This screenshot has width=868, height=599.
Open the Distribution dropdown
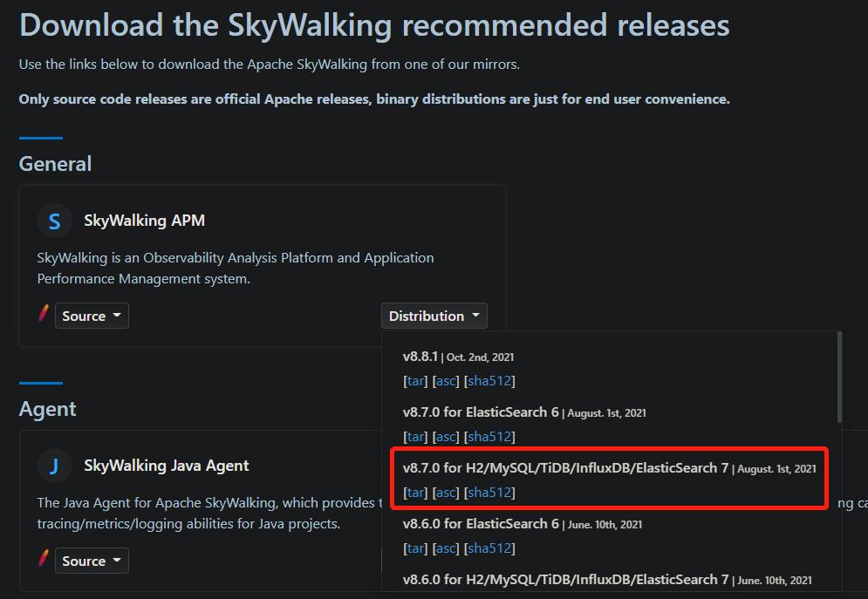pos(434,316)
